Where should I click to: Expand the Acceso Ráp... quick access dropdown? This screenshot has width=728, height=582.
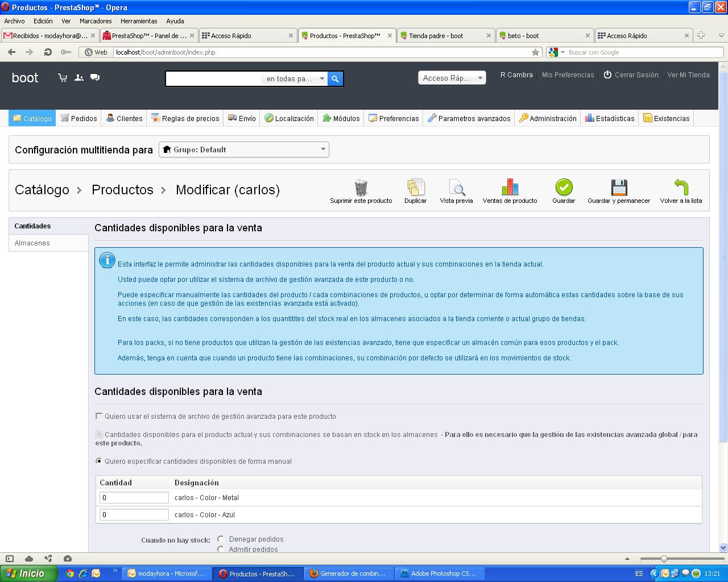click(x=452, y=78)
